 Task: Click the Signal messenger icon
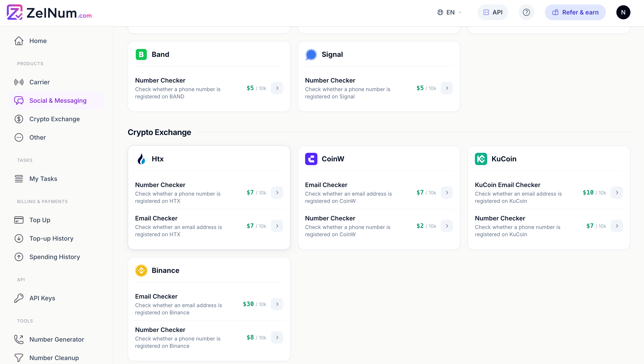311,54
